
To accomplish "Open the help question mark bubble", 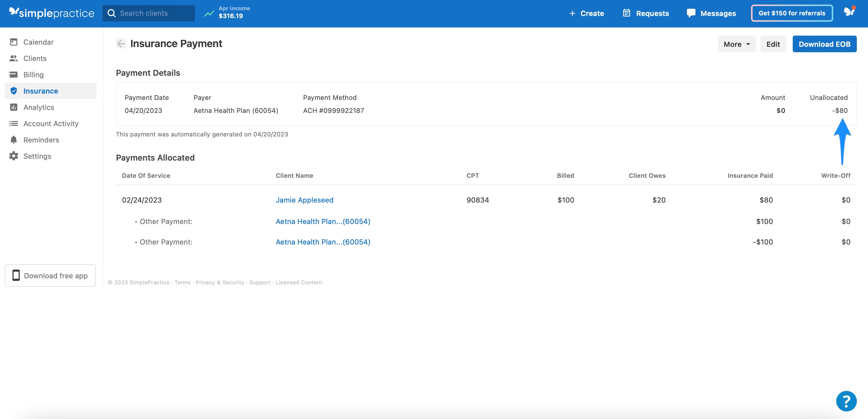I will [x=846, y=401].
